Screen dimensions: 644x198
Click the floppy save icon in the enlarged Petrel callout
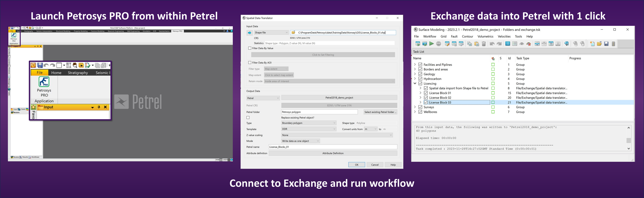click(x=40, y=65)
